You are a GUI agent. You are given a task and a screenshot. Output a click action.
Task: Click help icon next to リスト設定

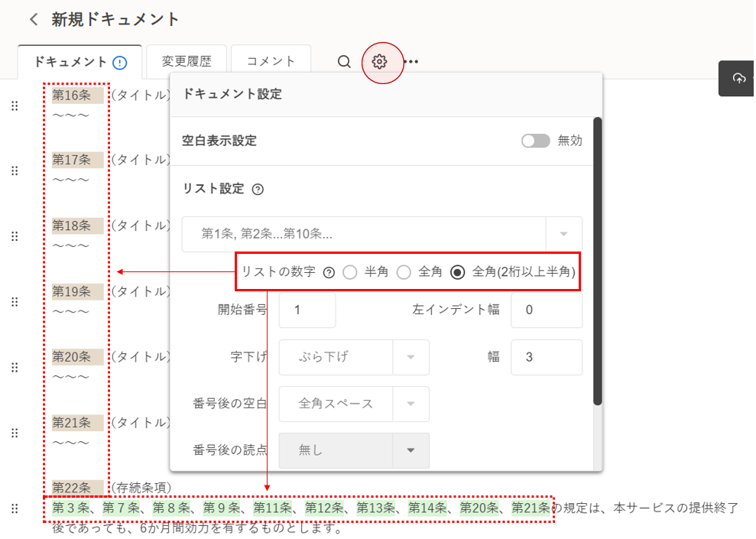[258, 190]
